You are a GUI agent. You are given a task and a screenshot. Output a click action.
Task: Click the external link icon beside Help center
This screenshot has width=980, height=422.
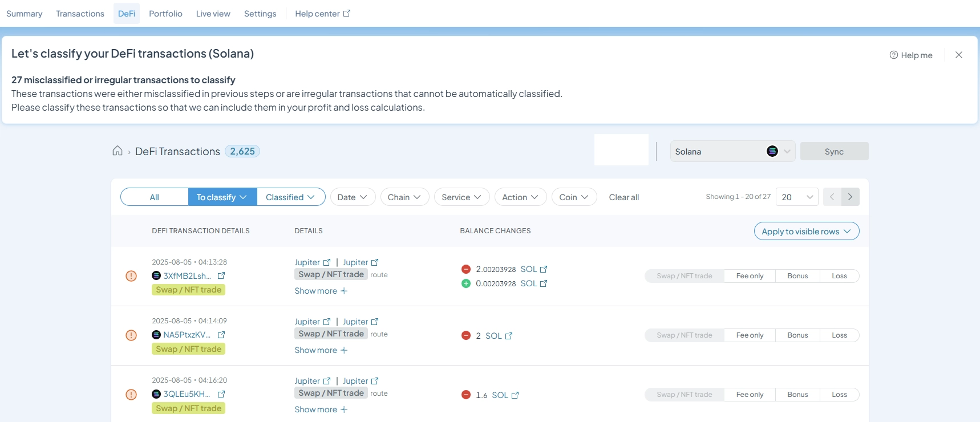pos(346,13)
